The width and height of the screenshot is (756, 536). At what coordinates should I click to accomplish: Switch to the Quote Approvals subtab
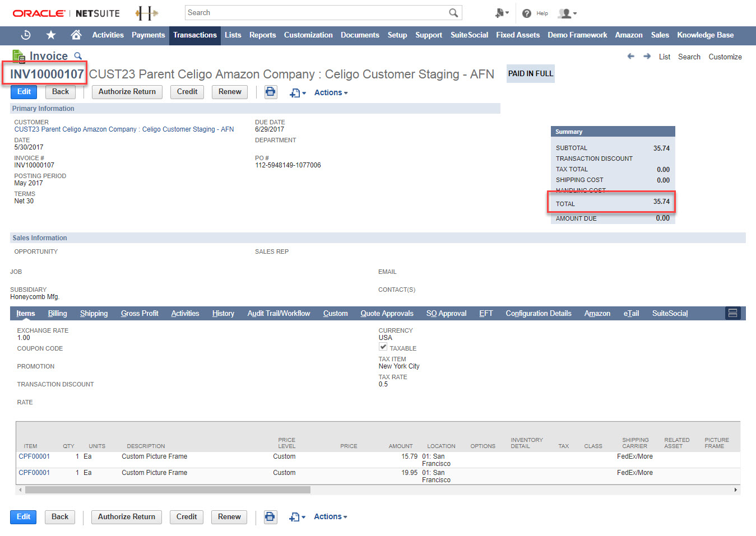click(387, 314)
